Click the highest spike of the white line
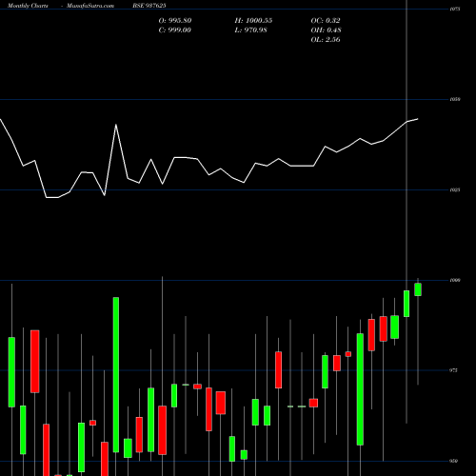This screenshot has height=476, width=476. point(116,125)
